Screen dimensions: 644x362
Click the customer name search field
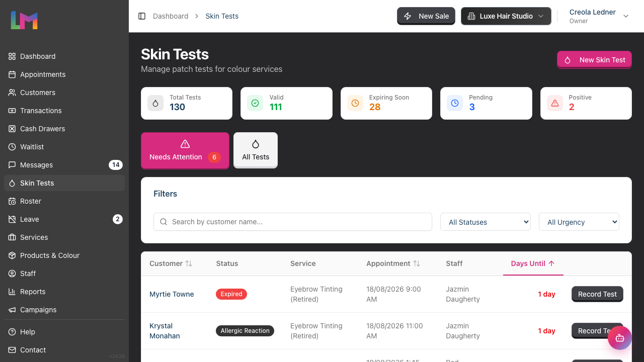click(293, 222)
